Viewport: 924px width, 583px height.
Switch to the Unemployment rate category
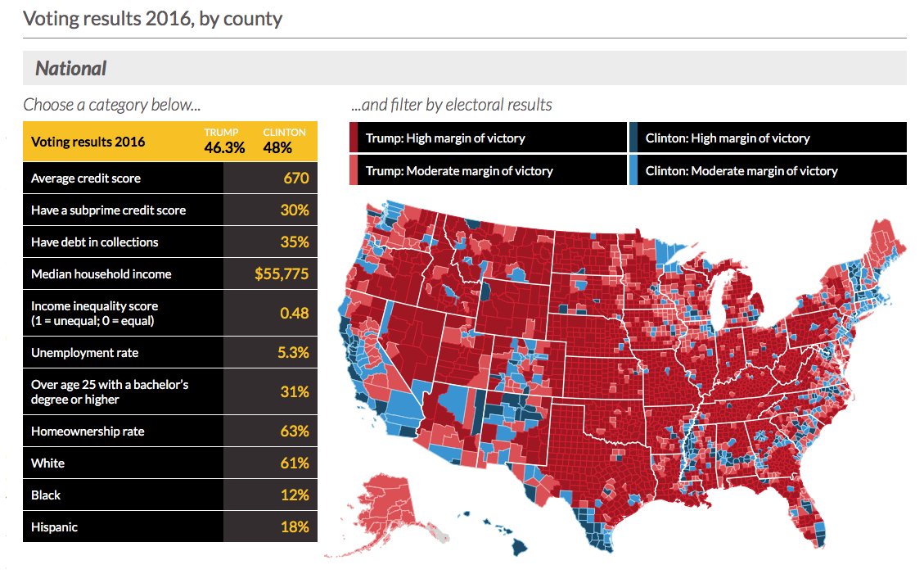click(x=123, y=353)
